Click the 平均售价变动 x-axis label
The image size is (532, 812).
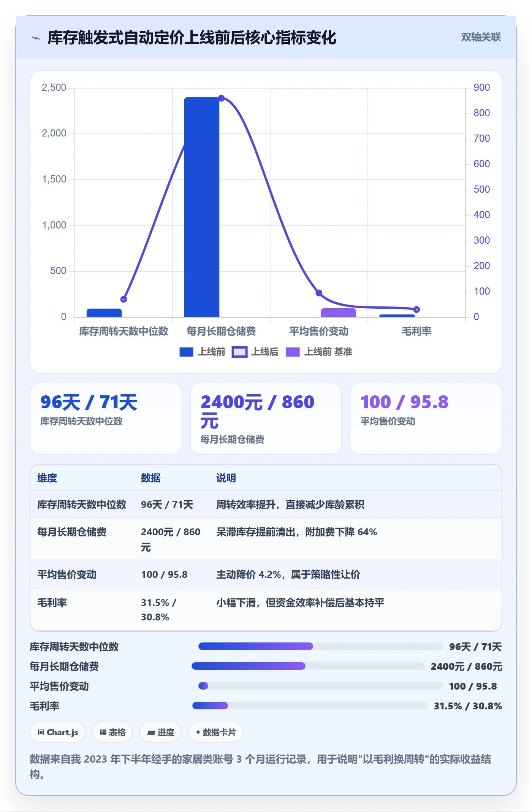[319, 331]
